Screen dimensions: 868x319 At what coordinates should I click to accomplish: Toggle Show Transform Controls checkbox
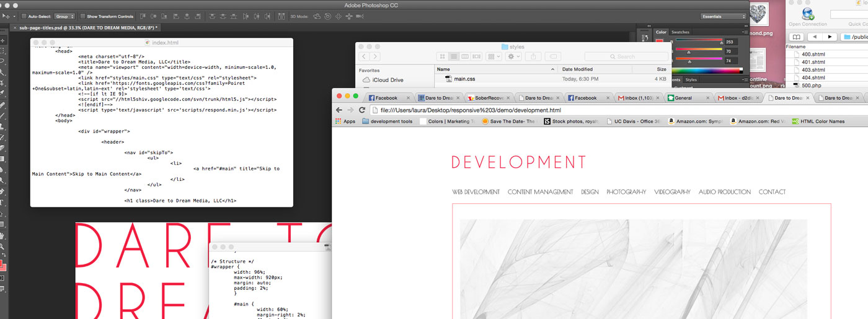coord(82,16)
